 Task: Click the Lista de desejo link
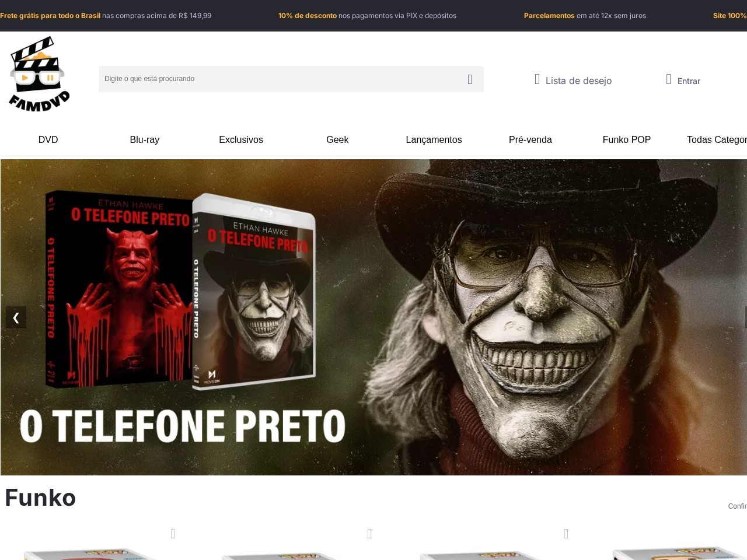coord(578,80)
